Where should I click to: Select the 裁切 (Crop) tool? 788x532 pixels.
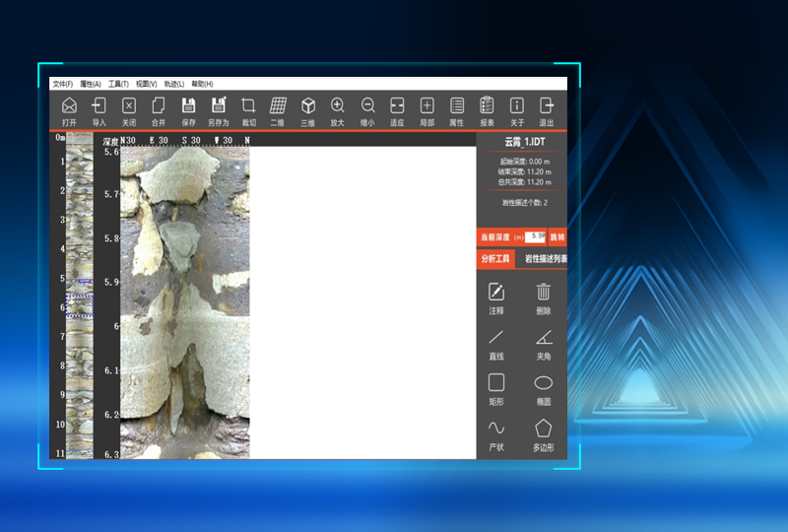248,106
